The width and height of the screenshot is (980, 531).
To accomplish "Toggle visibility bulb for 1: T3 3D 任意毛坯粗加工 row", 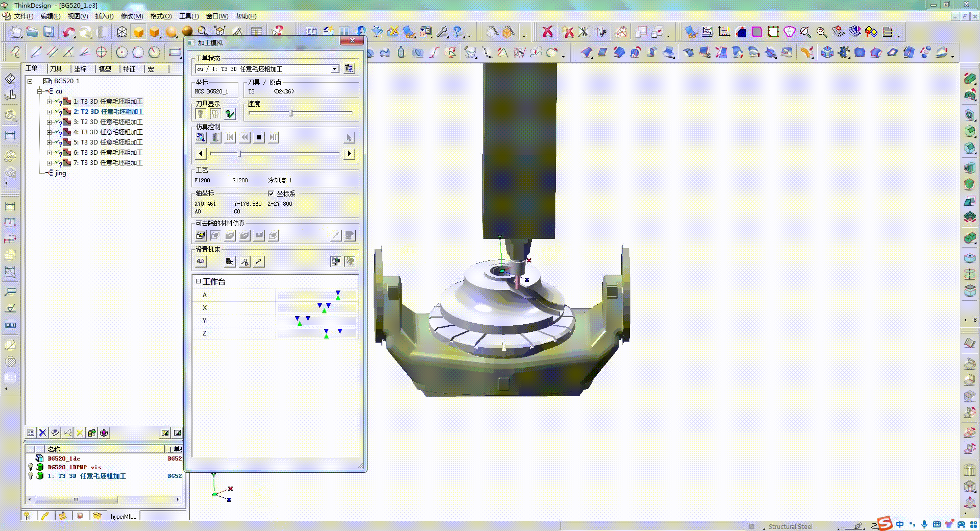I will (x=31, y=476).
